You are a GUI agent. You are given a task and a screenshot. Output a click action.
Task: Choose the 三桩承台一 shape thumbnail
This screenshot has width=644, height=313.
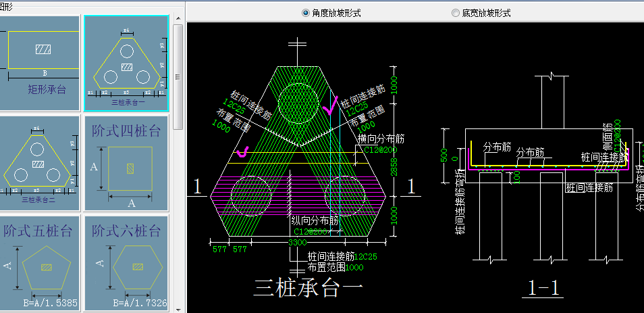click(126, 63)
